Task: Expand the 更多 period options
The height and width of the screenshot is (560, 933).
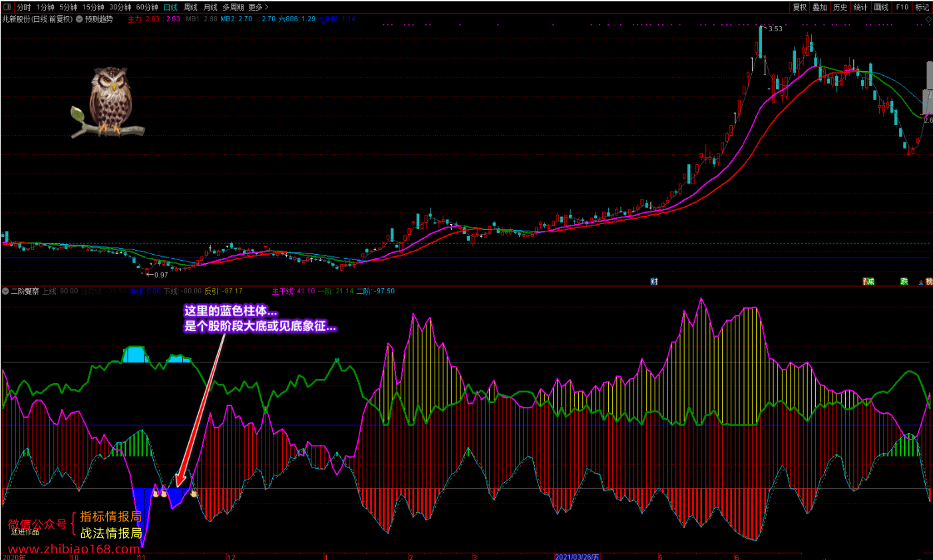Action: click(x=258, y=7)
